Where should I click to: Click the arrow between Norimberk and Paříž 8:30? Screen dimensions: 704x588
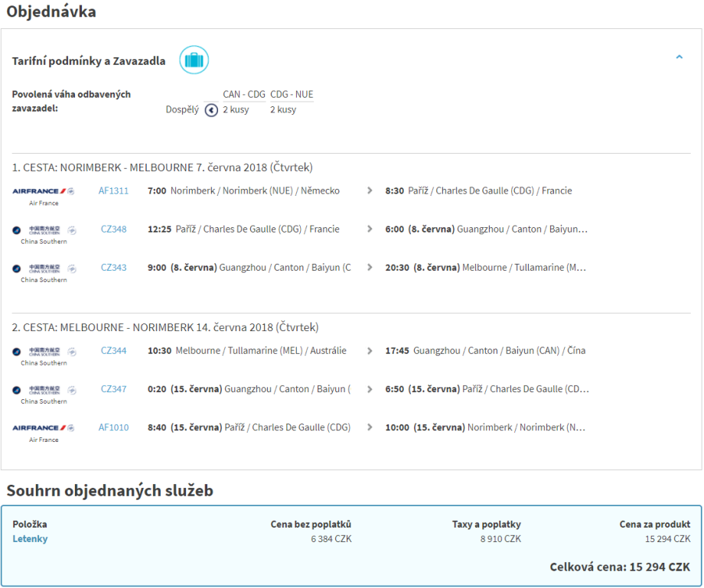(370, 191)
